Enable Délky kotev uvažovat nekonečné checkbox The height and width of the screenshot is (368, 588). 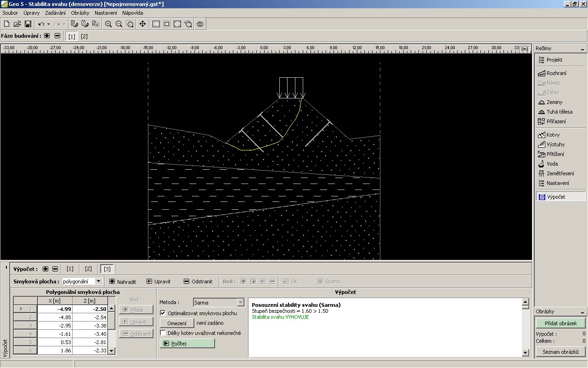pyautogui.click(x=163, y=333)
